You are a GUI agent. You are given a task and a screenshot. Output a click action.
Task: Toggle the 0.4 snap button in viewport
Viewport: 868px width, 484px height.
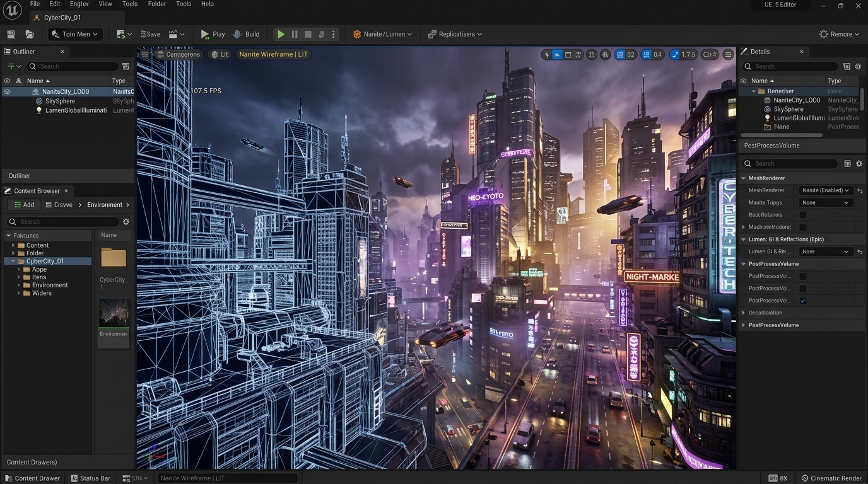point(652,55)
